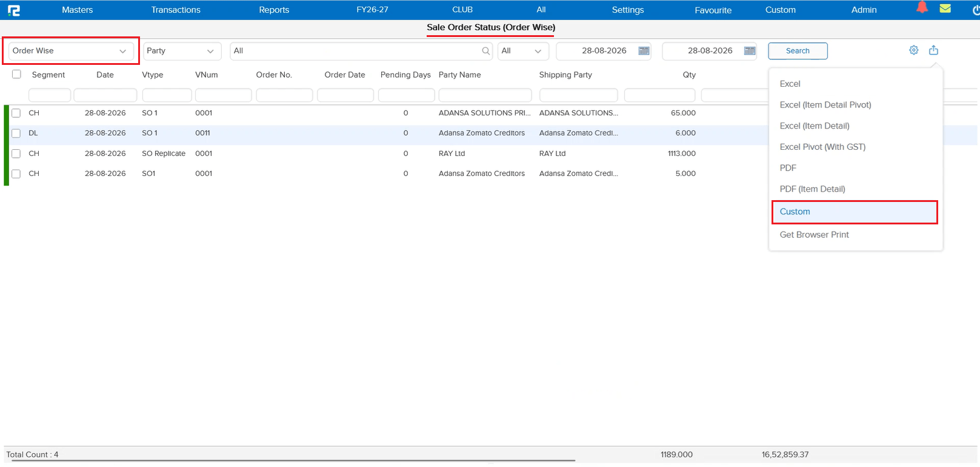Click the Qty column header
The image size is (980, 467).
tap(689, 75)
